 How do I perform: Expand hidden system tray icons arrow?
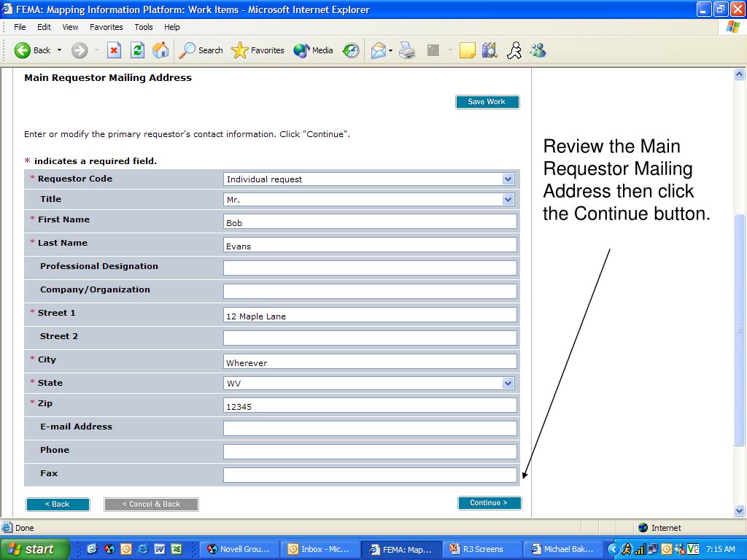point(613,549)
